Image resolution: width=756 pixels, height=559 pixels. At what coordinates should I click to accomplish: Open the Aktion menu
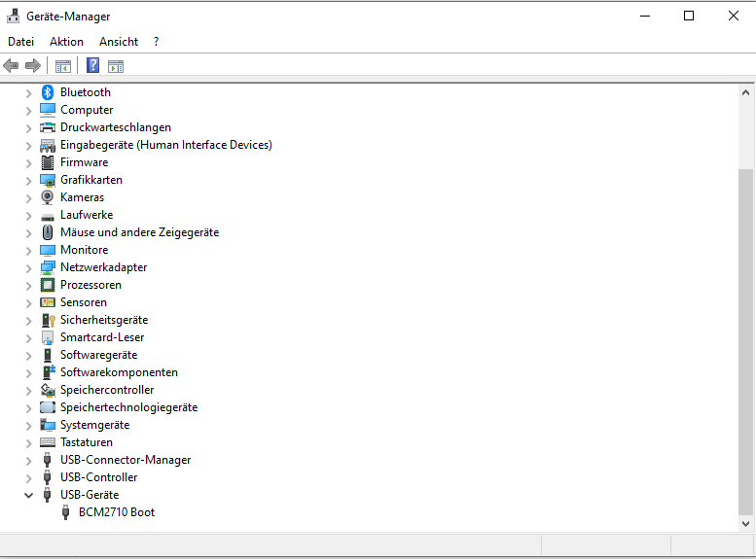66,42
